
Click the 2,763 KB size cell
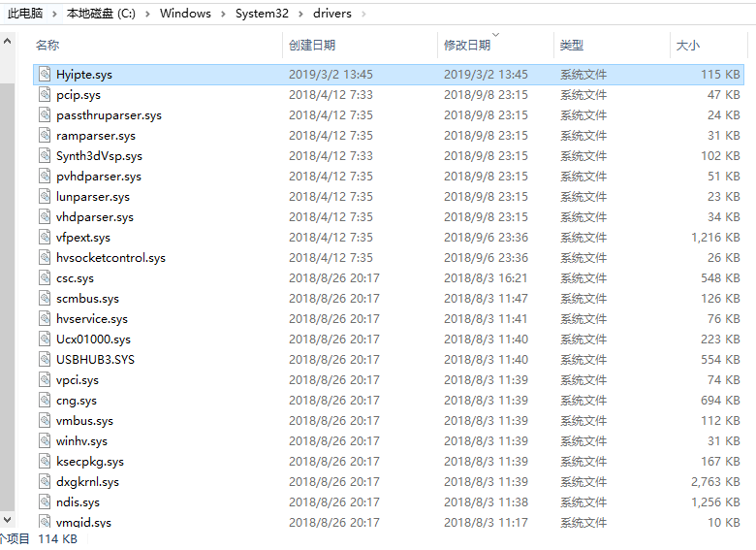coord(715,481)
